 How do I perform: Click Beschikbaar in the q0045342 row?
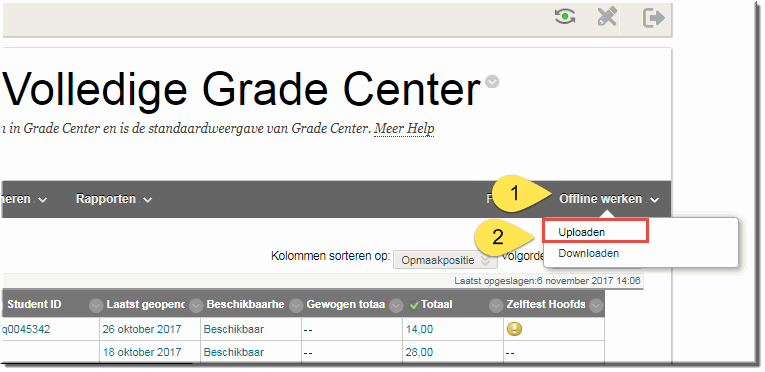click(234, 330)
